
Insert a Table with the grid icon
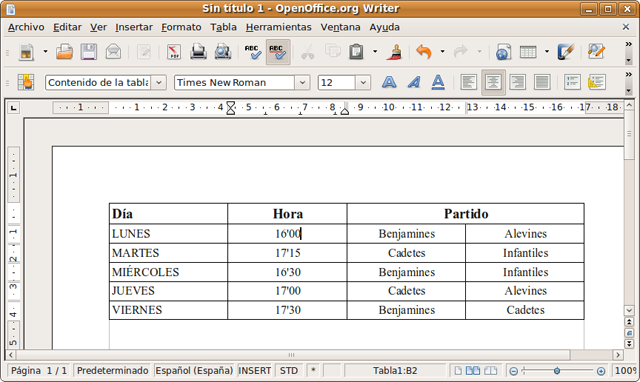point(528,52)
